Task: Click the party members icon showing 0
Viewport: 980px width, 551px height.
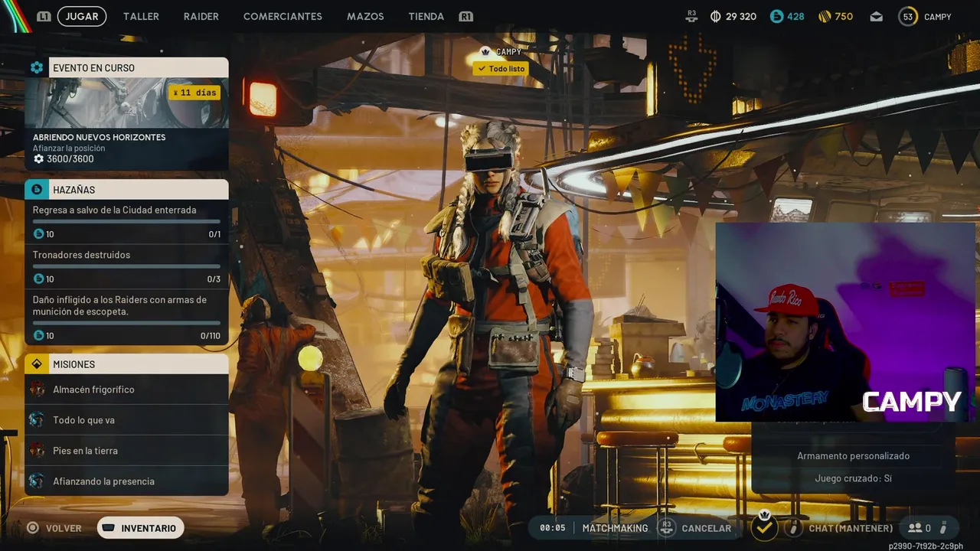Action: point(914,528)
